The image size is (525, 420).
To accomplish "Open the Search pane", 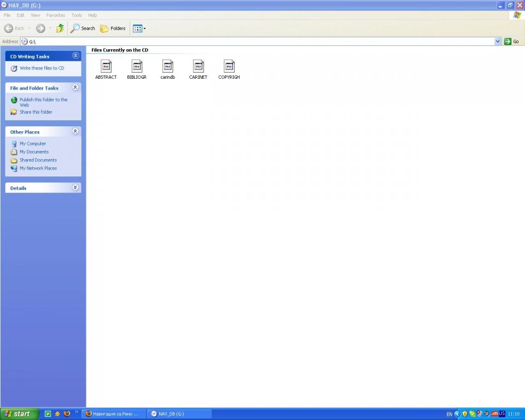I will click(83, 28).
